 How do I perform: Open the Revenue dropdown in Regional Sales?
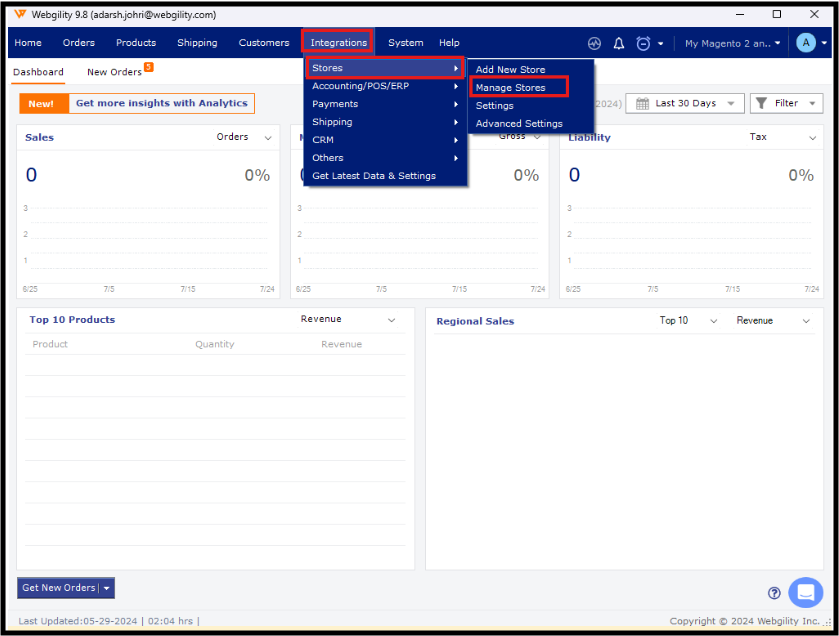point(773,320)
